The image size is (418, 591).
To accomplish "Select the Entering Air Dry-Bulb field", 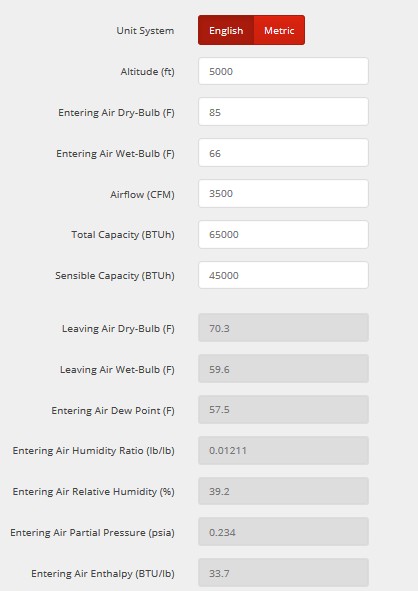I will (283, 112).
